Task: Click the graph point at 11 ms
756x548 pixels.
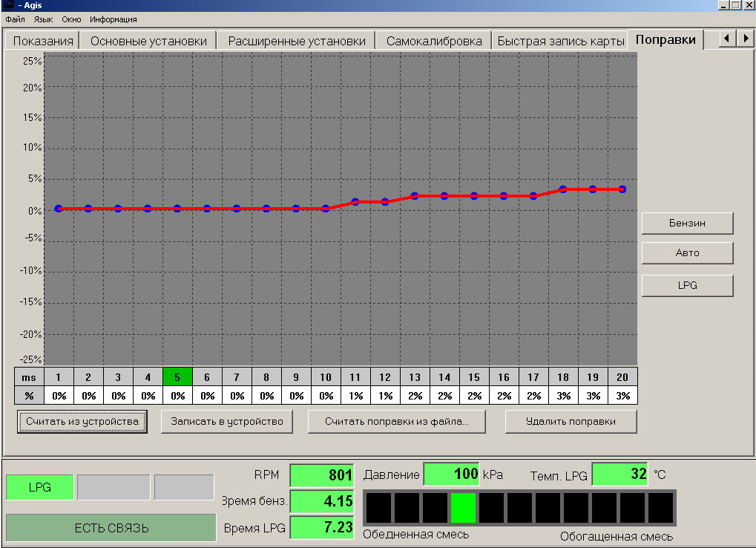Action: click(x=355, y=202)
